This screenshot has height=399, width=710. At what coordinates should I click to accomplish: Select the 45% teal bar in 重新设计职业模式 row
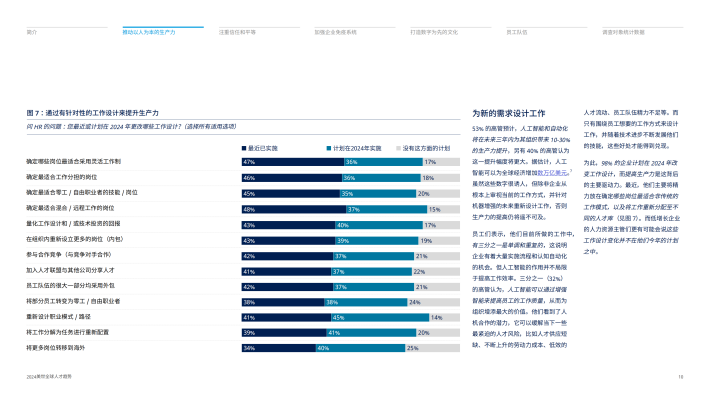(x=380, y=317)
